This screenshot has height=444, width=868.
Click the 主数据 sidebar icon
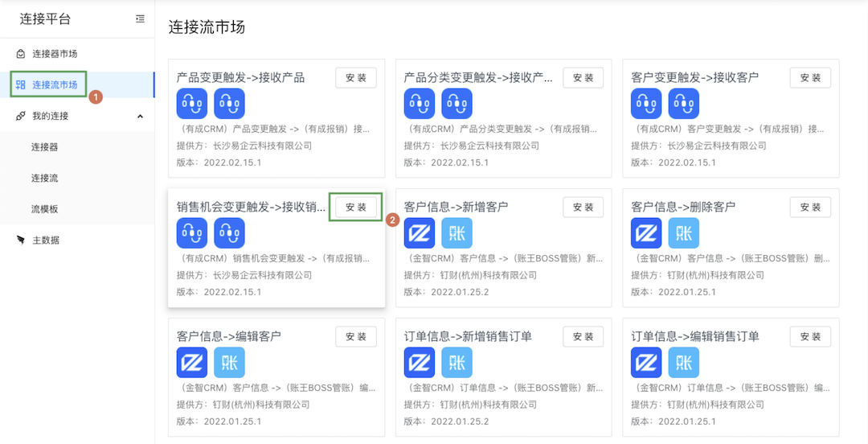click(x=21, y=240)
